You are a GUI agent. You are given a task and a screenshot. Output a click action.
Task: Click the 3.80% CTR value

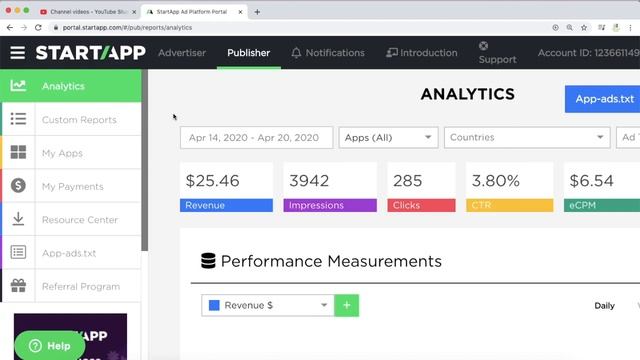click(x=496, y=181)
